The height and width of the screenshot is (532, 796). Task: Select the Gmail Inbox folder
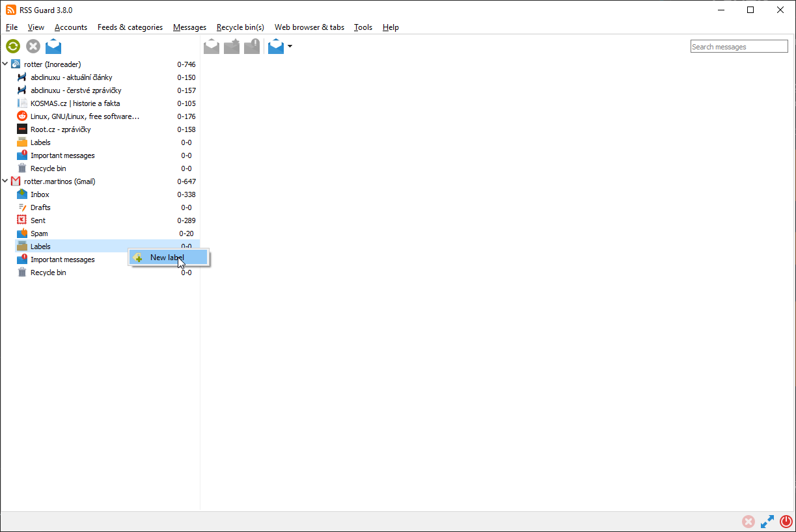tap(40, 194)
